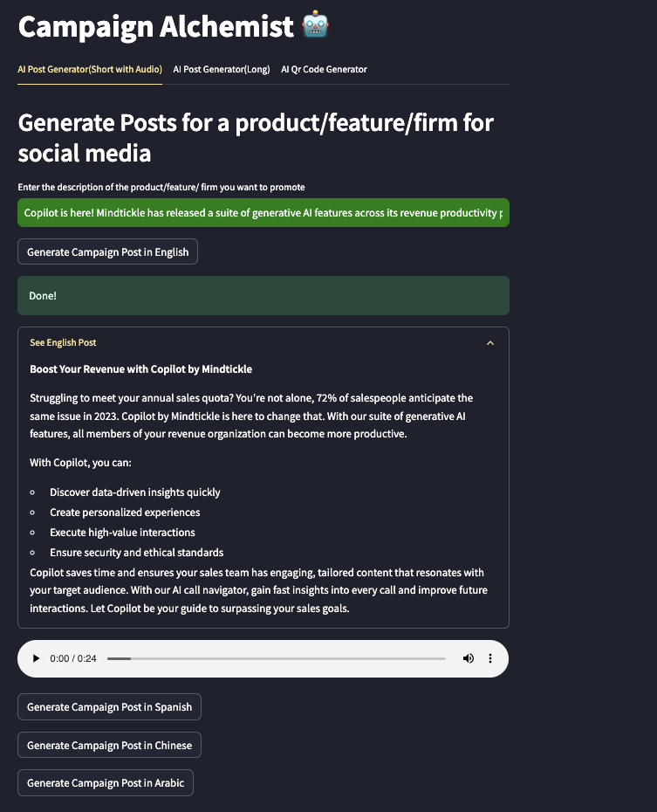
Task: Generate Campaign Post in Spanish
Action: pyautogui.click(x=109, y=707)
